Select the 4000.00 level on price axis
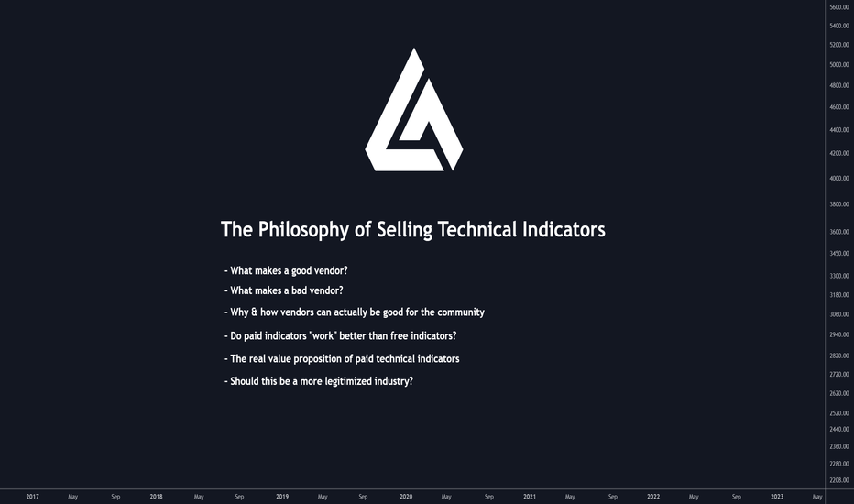Screen dimensions: 854x504 [839, 178]
